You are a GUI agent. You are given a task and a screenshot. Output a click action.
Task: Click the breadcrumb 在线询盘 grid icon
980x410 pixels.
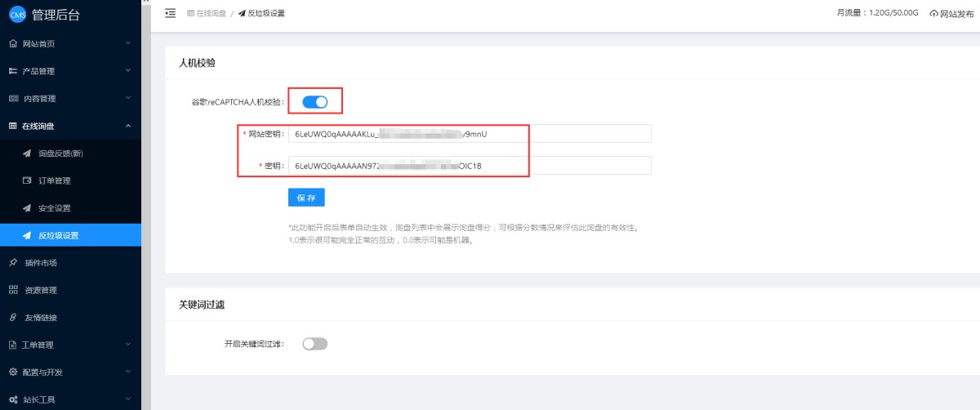coord(191,13)
